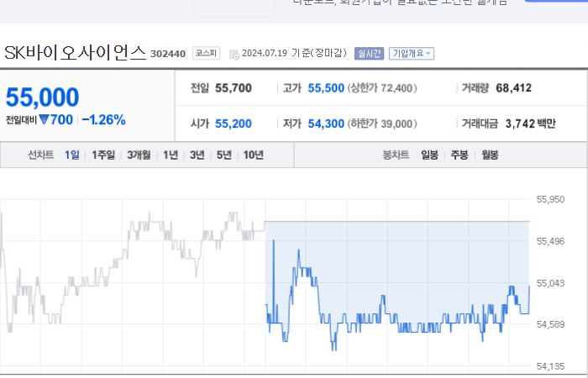Click the 실시간 badge button

click(x=369, y=54)
